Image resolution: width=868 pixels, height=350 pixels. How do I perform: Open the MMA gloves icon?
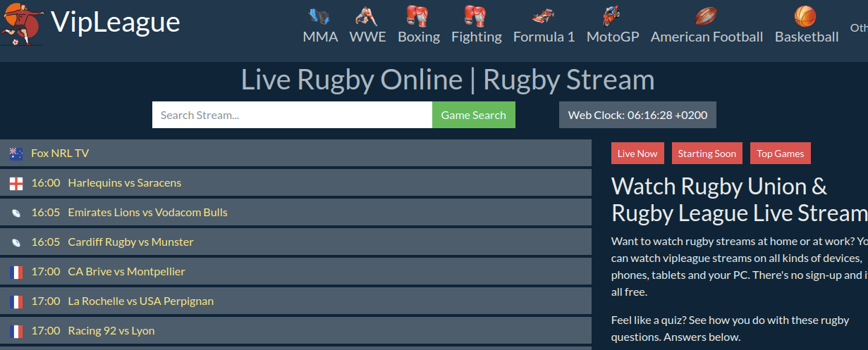pyautogui.click(x=320, y=15)
